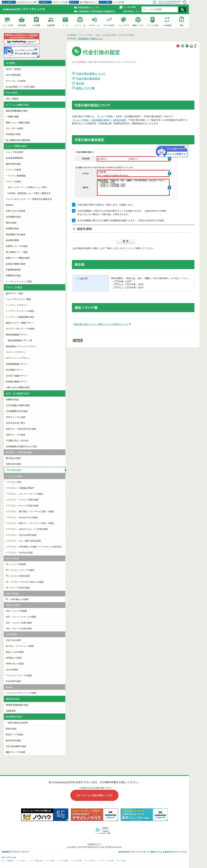Open the Cookieポリシー link
207x868 pixels.
94,844
